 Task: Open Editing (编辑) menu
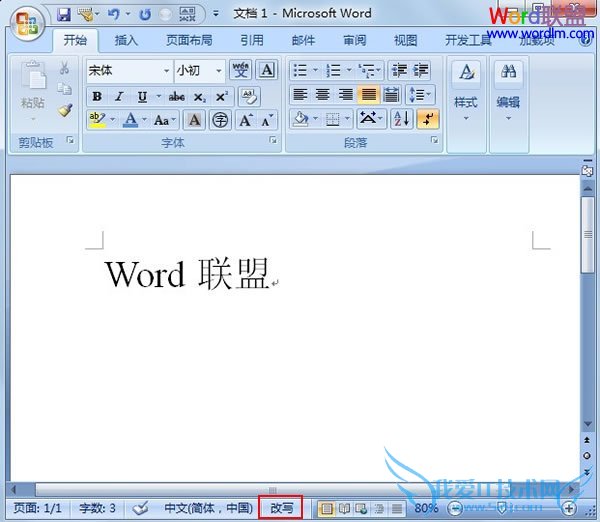(x=508, y=92)
